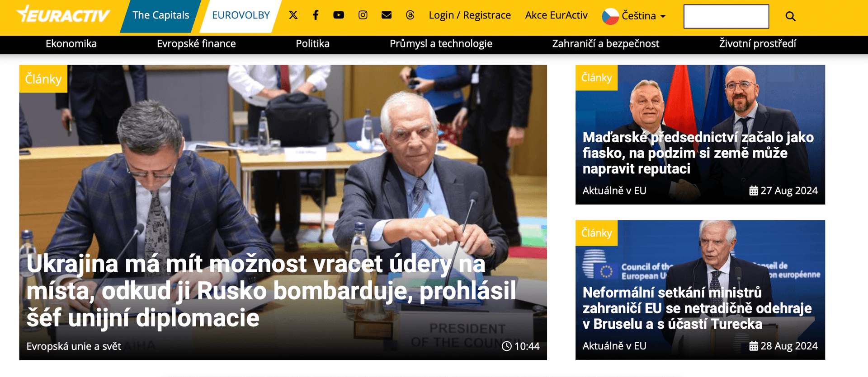The height and width of the screenshot is (377, 868).
Task: Click Login / Registrace link
Action: point(470,15)
